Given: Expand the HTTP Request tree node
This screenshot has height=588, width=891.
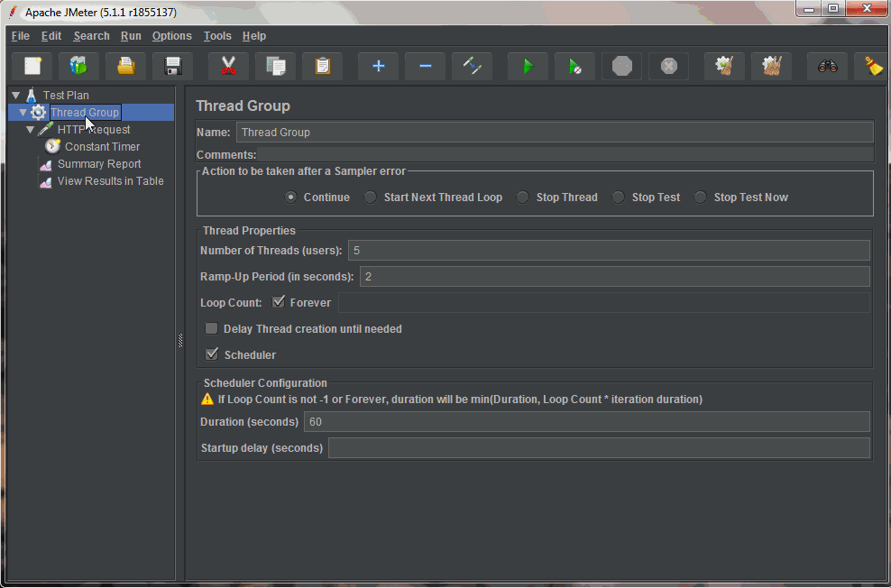Looking at the screenshot, I should coord(30,129).
